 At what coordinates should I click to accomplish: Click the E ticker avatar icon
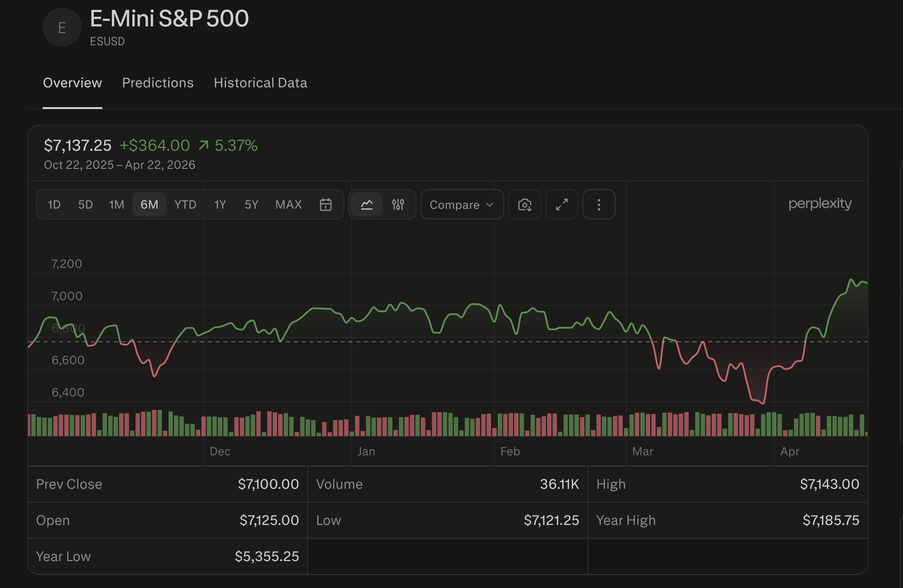coord(62,27)
